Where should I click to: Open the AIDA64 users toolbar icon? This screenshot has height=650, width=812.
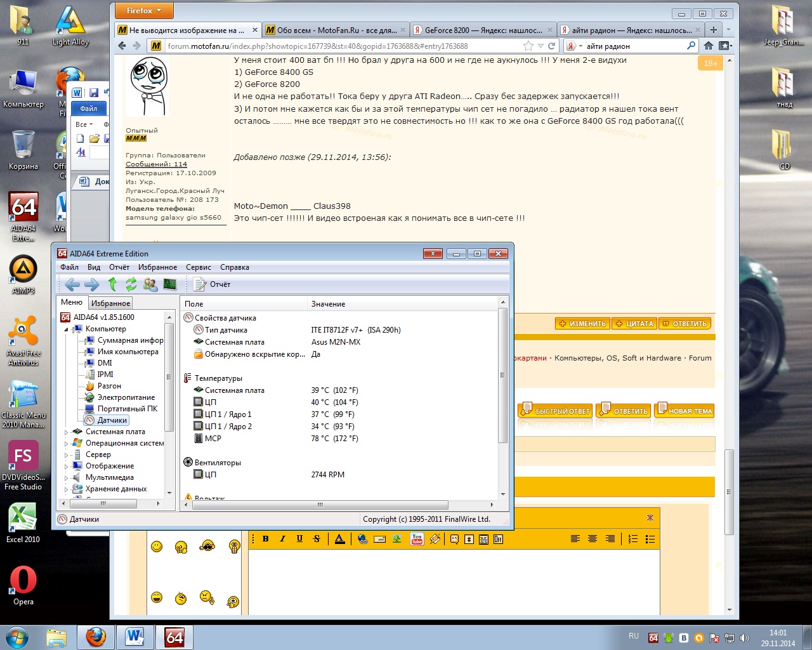point(150,284)
